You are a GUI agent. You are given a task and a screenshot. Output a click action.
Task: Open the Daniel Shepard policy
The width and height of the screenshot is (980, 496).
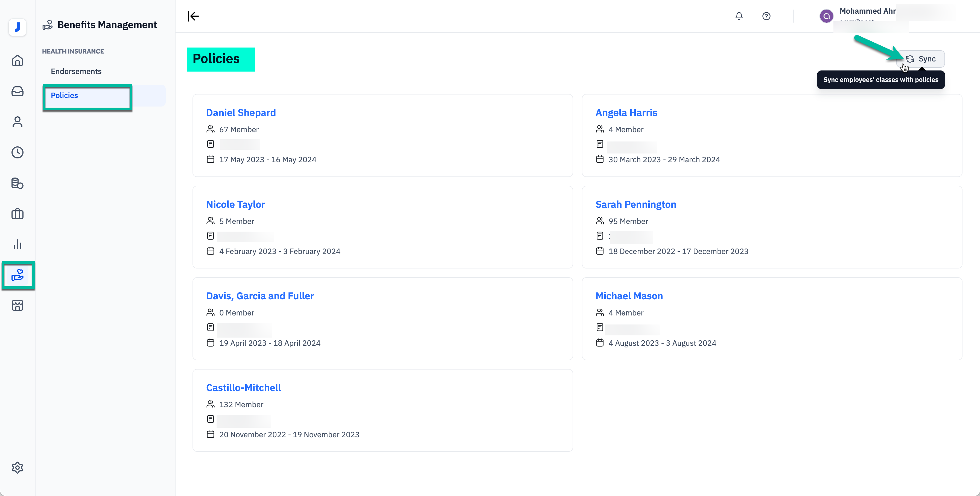coord(241,113)
